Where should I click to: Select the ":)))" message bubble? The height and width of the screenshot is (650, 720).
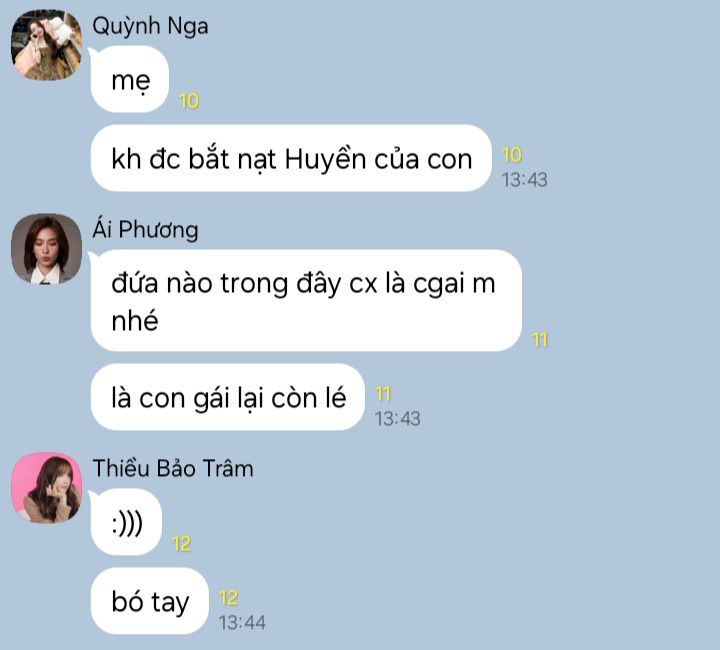[x=126, y=522]
